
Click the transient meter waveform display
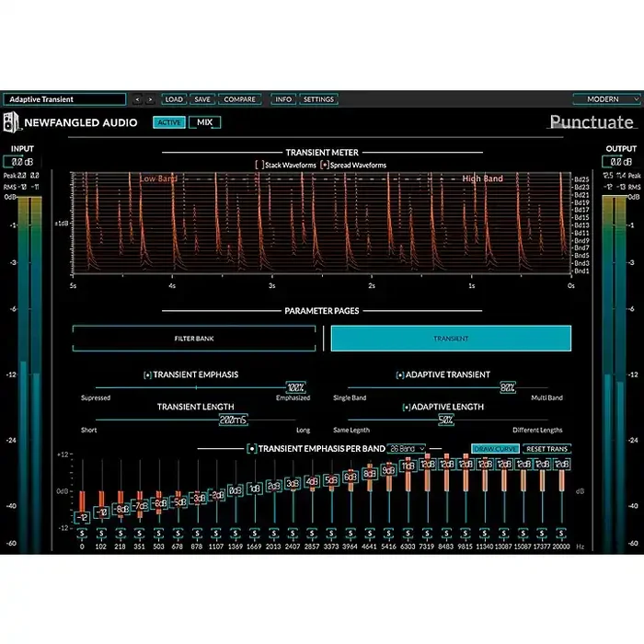pos(321,224)
